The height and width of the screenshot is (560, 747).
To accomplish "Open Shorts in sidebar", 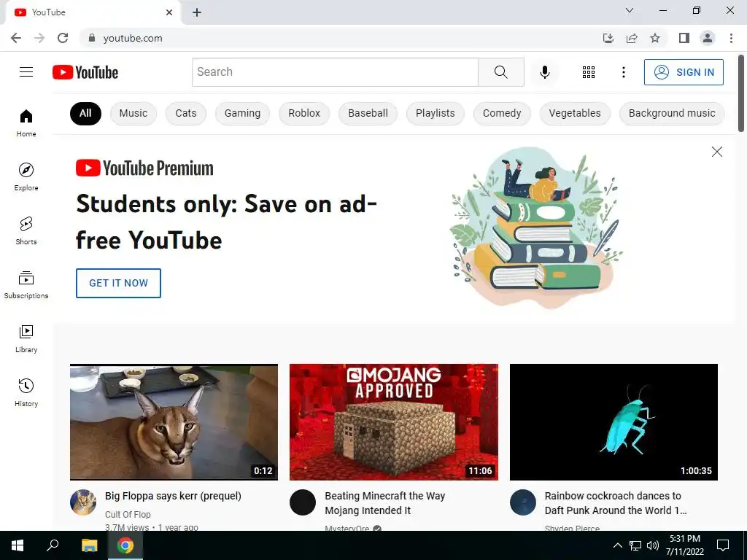I will 26,230.
